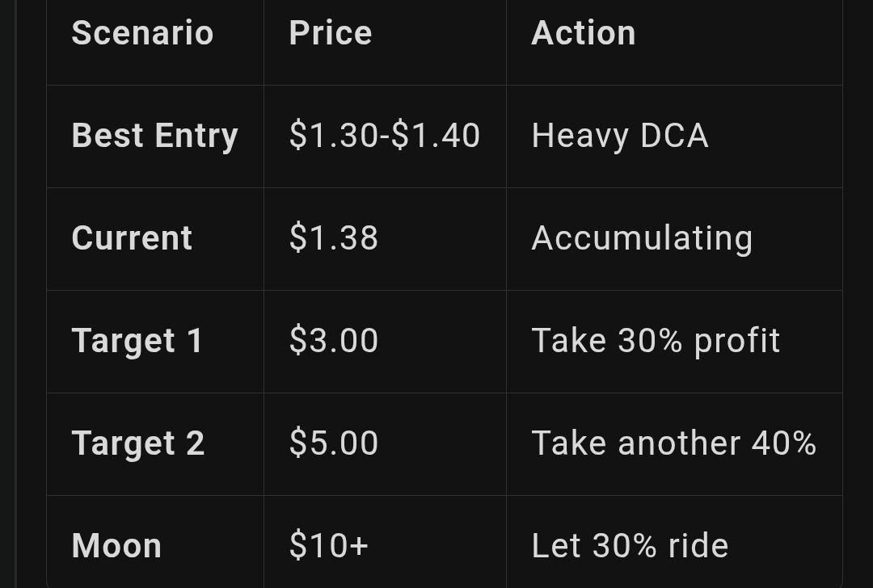873x588 pixels.
Task: Select the Moon row label
Action: pos(116,546)
